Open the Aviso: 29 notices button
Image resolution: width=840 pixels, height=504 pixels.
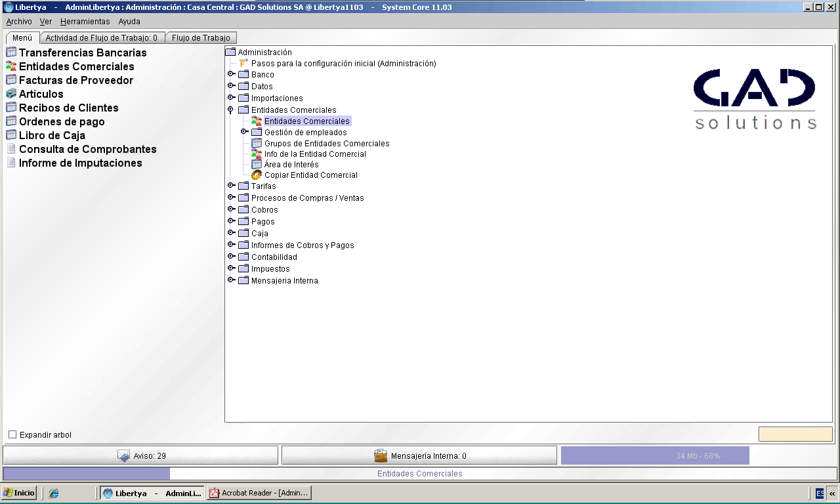pyautogui.click(x=140, y=455)
